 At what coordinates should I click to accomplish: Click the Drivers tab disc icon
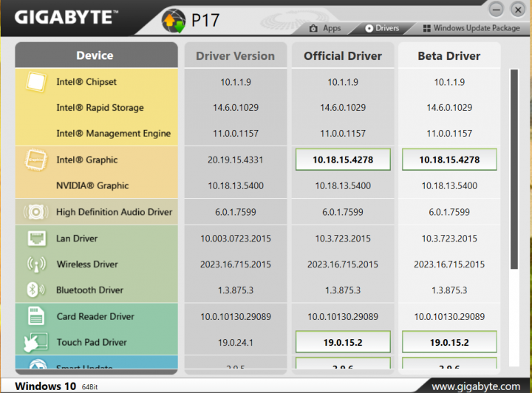(369, 28)
